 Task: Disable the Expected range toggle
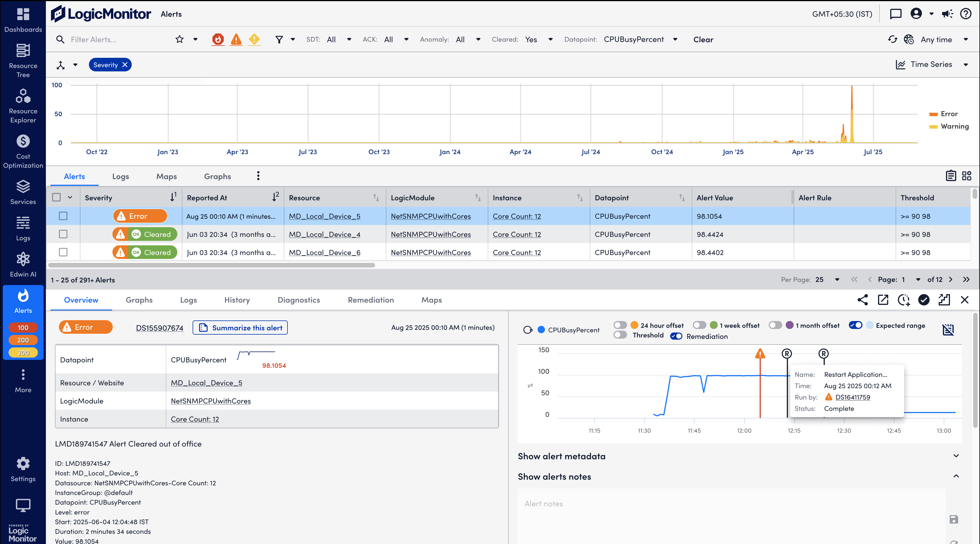click(856, 325)
